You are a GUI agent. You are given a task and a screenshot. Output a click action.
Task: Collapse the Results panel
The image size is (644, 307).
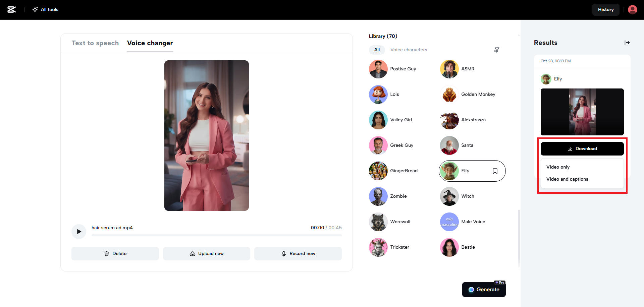click(627, 43)
